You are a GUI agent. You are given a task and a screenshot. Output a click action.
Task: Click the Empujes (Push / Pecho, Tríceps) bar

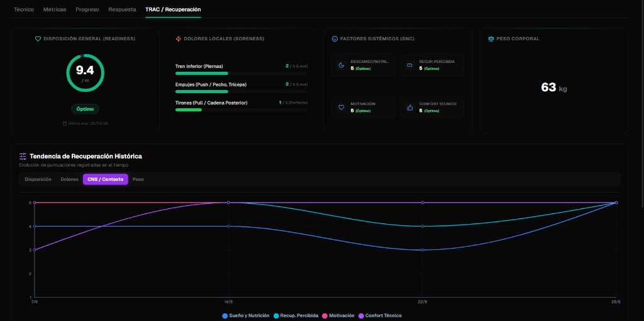tap(241, 92)
